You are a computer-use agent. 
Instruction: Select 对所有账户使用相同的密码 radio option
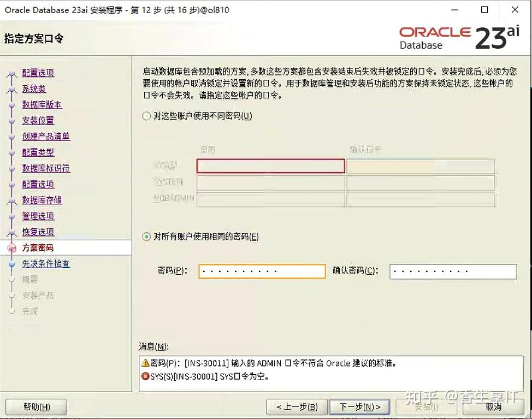click(145, 237)
